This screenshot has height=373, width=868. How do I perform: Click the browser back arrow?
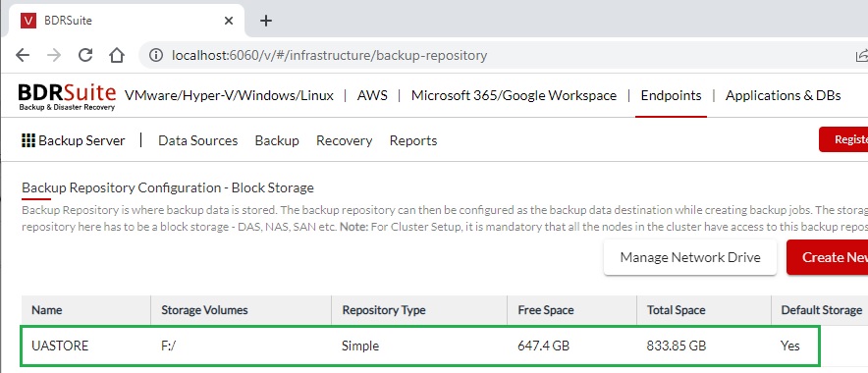(23, 55)
